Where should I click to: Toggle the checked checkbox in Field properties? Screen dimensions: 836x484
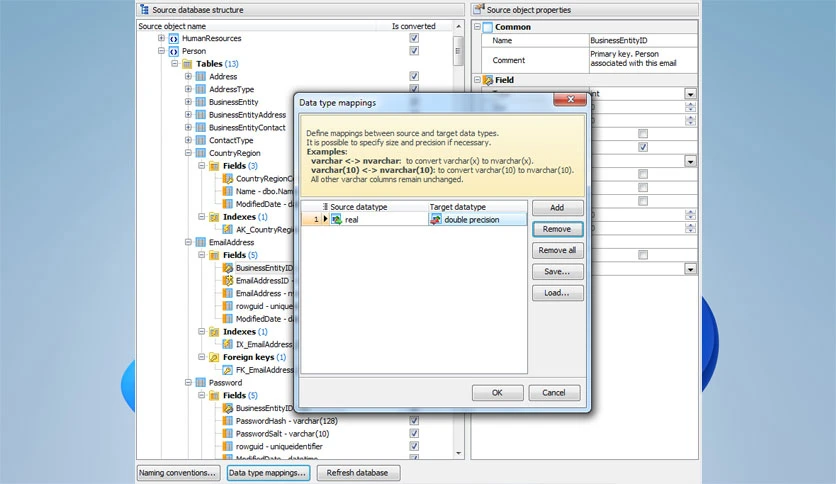point(643,147)
